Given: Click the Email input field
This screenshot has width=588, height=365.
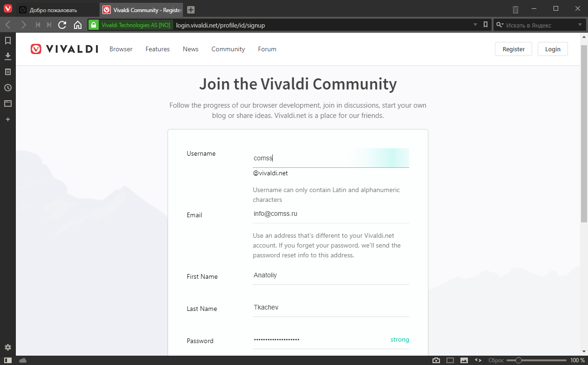Looking at the screenshot, I should click(x=331, y=214).
